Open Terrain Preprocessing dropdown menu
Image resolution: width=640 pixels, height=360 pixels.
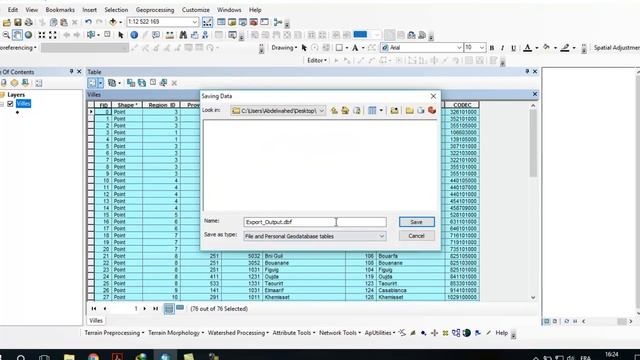pos(114,333)
